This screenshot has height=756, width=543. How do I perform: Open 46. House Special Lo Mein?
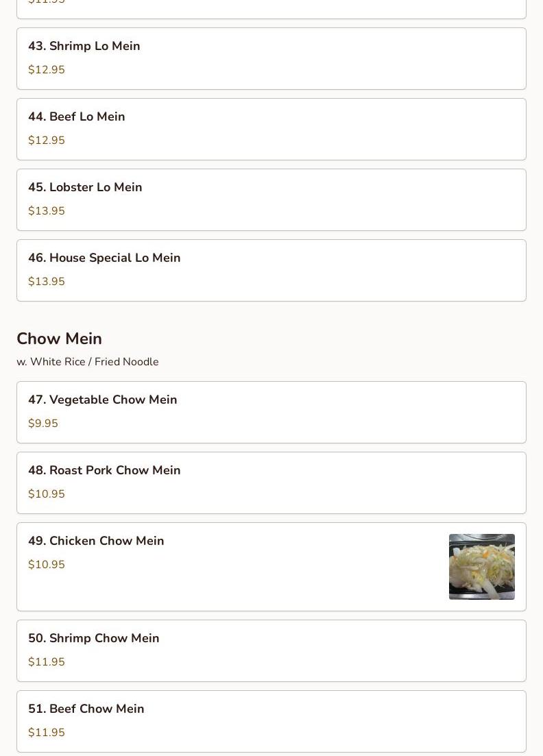[x=271, y=271]
